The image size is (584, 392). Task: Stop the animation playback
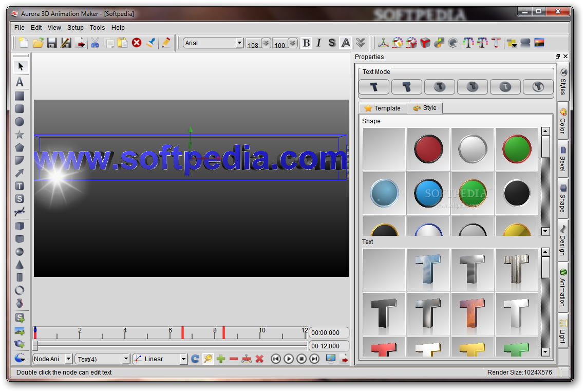coord(302,359)
